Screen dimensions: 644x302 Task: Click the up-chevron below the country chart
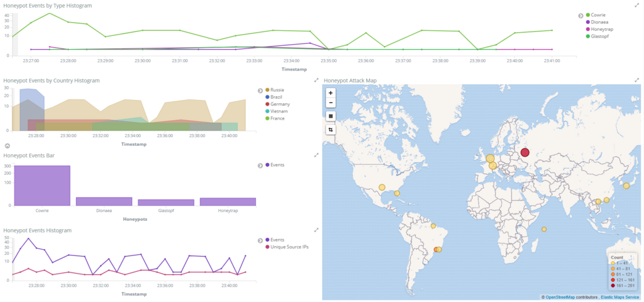[7, 146]
